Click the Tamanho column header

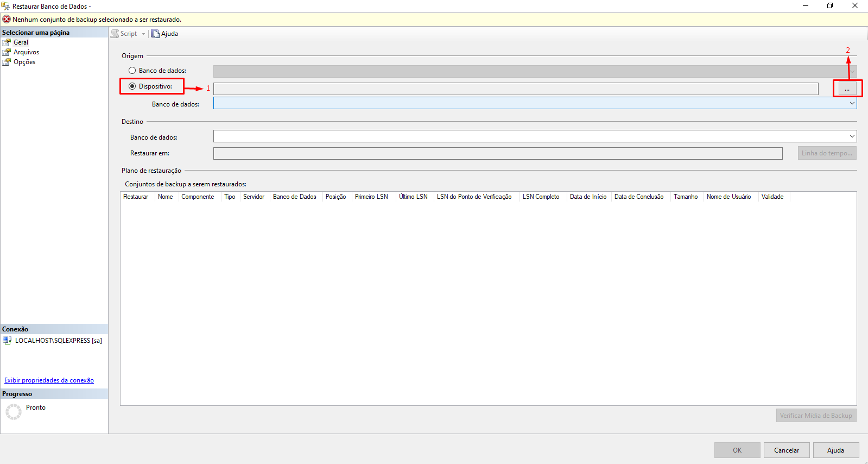tap(686, 197)
